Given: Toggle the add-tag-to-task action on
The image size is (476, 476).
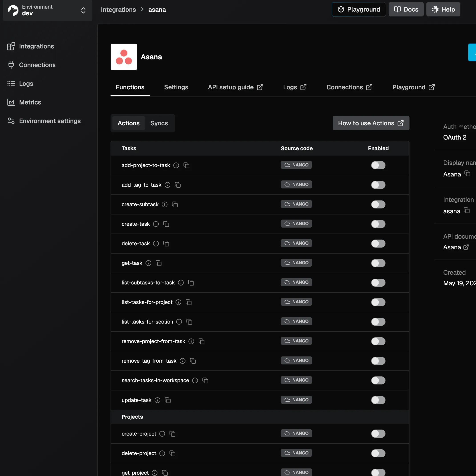Looking at the screenshot, I should point(378,185).
